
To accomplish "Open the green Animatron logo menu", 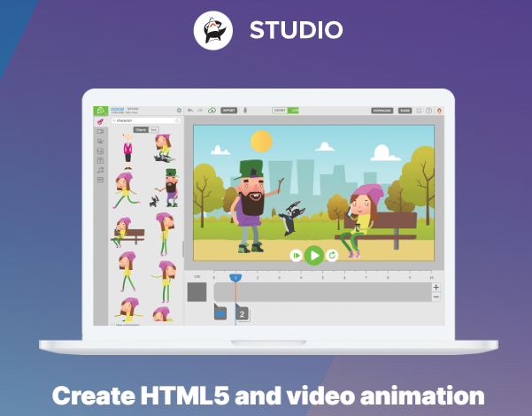I will click(101, 111).
